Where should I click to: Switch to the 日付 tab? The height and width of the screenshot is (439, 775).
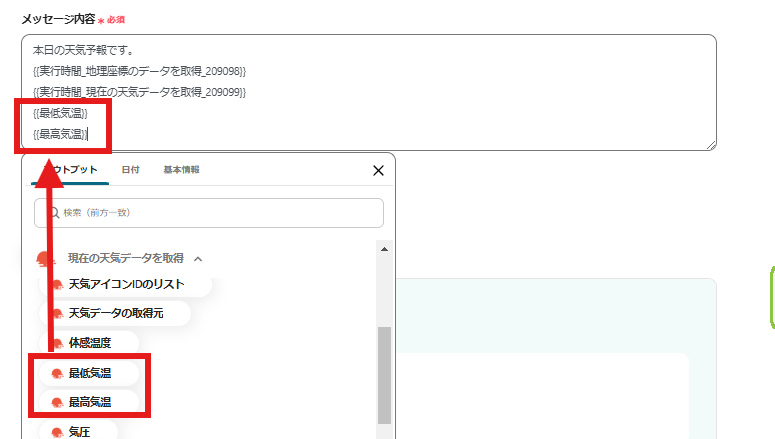coord(130,170)
